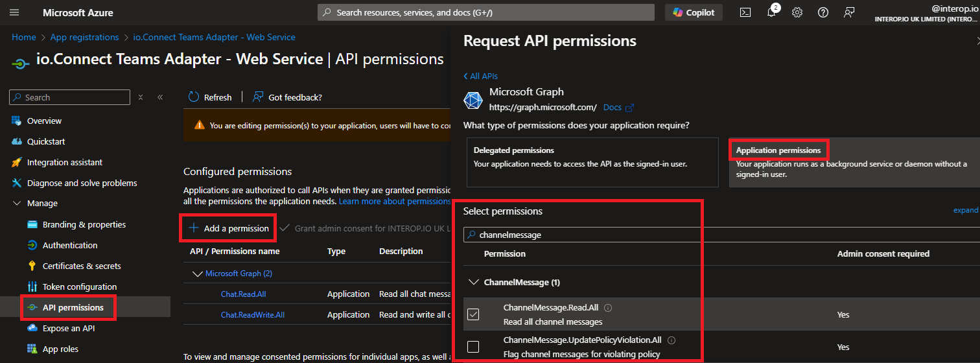Image resolution: width=980 pixels, height=363 pixels.
Task: Click the Add a permission button
Action: (228, 228)
